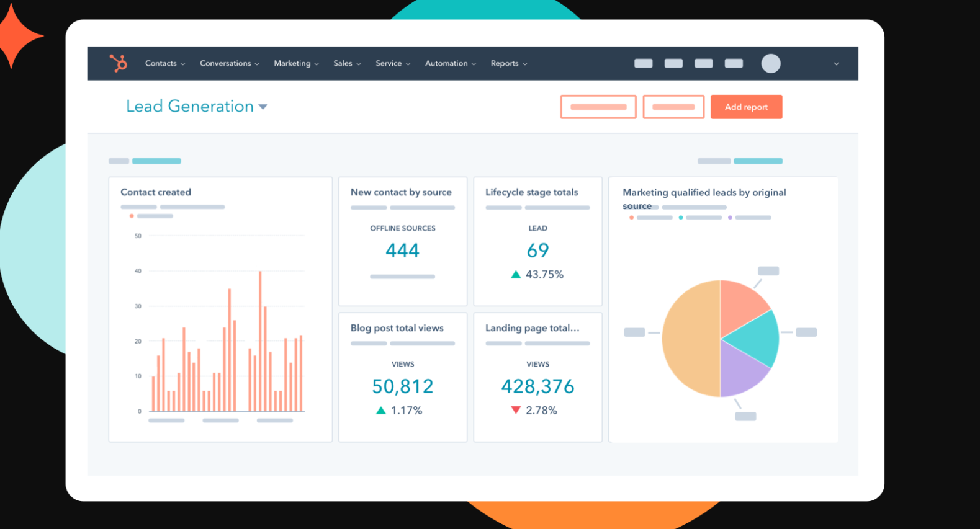Image resolution: width=980 pixels, height=529 pixels.
Task: Click the teal legend dot in pie chart
Action: point(681,218)
